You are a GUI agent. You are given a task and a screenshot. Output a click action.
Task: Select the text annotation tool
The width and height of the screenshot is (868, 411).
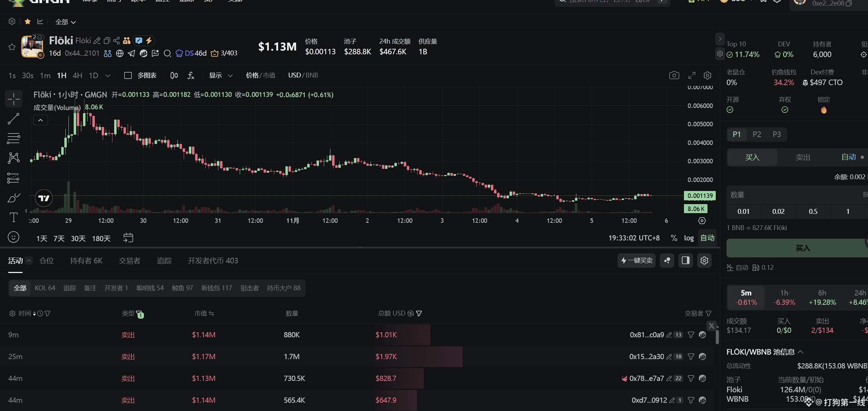(13, 217)
